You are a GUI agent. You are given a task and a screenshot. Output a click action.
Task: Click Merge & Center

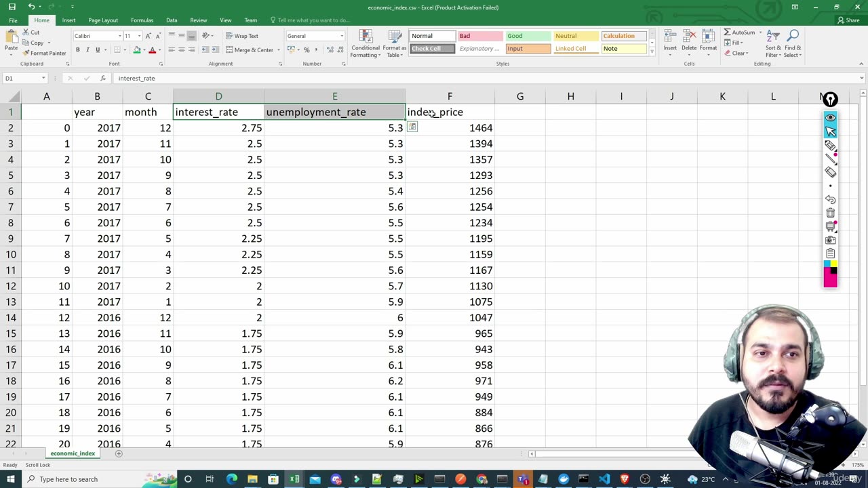[249, 49]
